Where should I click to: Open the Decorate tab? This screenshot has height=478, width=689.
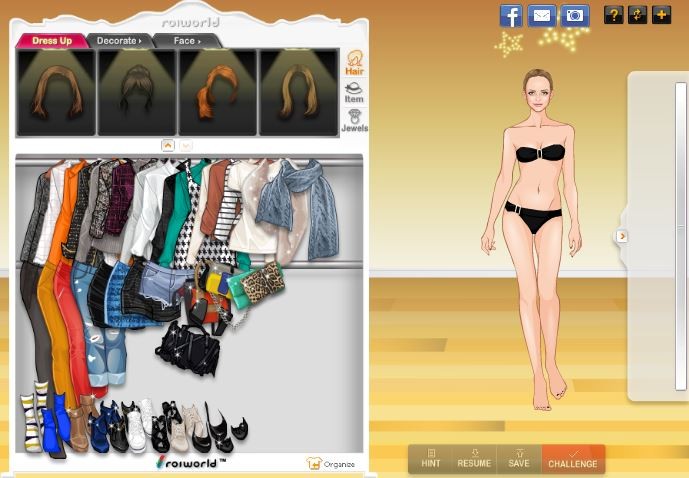click(117, 41)
